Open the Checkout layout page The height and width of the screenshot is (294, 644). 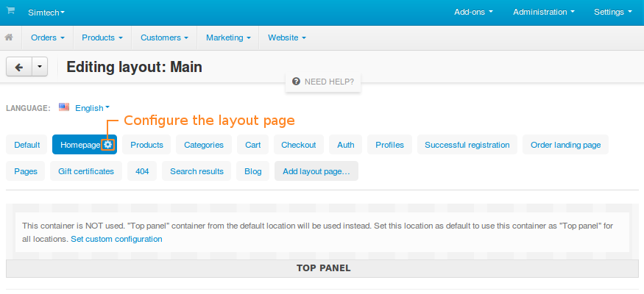[299, 145]
